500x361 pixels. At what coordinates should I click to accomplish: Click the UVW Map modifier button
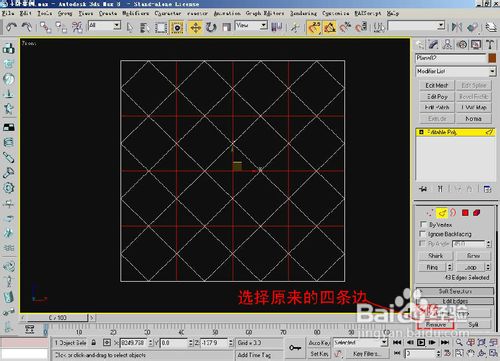474,107
